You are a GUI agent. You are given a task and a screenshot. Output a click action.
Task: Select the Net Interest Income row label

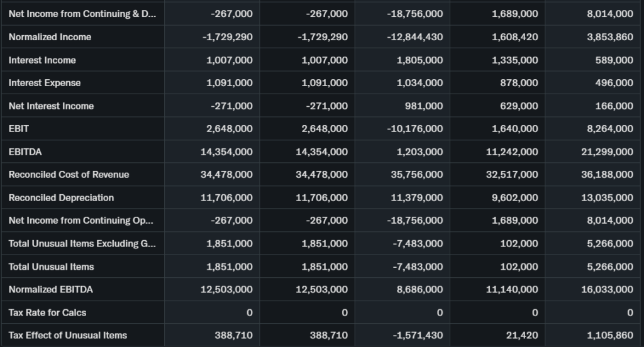(x=51, y=106)
